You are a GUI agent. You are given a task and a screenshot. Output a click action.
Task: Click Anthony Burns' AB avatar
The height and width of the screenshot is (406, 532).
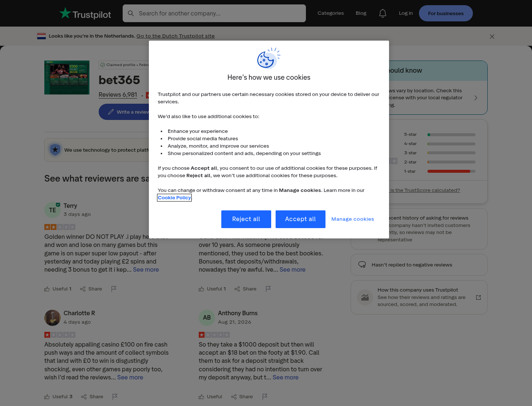point(207,318)
